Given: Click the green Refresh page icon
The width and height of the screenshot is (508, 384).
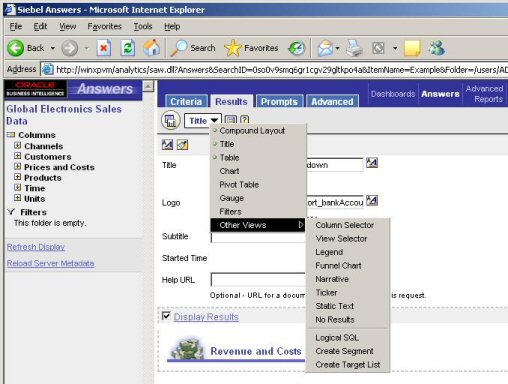Looking at the screenshot, I should pyautogui.click(x=128, y=48).
